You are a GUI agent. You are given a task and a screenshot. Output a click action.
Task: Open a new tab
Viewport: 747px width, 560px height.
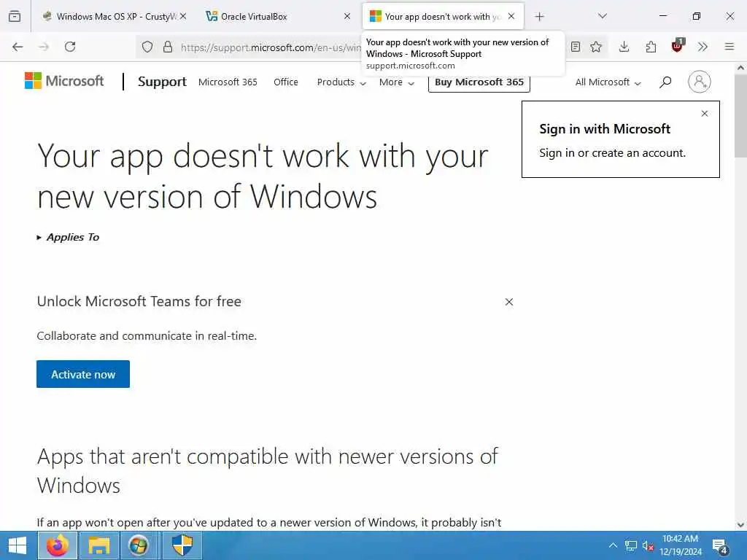(x=539, y=17)
